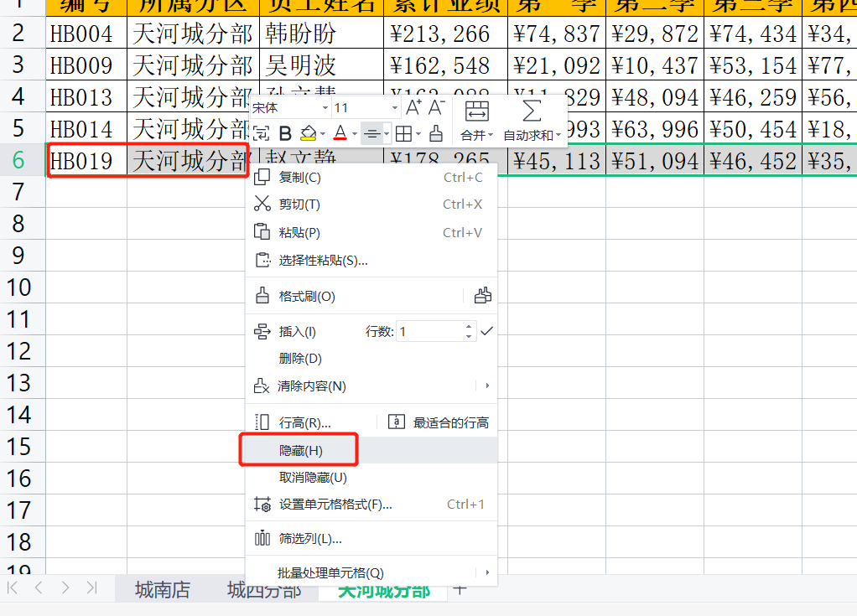
Task: Choose 隐藏(H) to hide row
Action: (371, 451)
